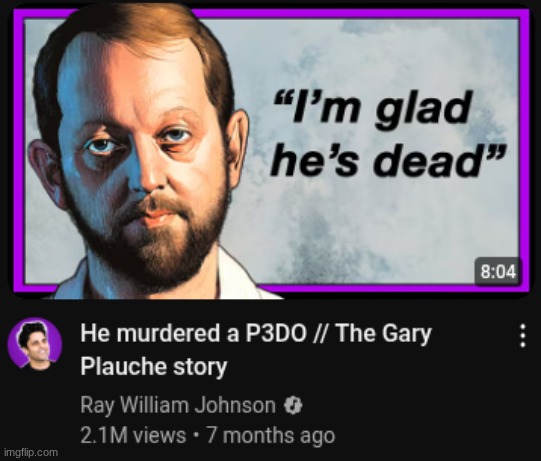Click the 8:04 duration badge
Viewport: 541px width, 461px height.
tap(498, 272)
